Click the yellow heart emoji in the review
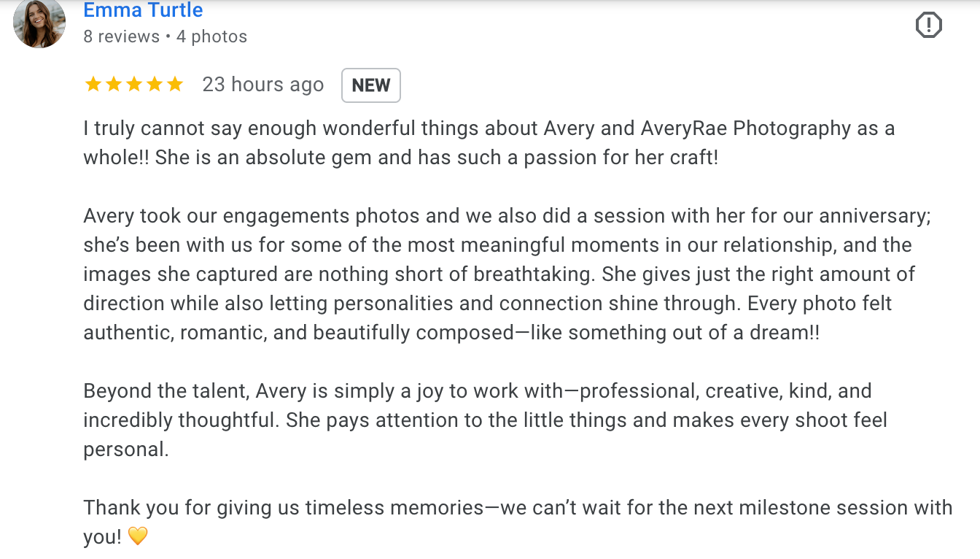Viewport: 980px width, 559px height. tap(139, 536)
